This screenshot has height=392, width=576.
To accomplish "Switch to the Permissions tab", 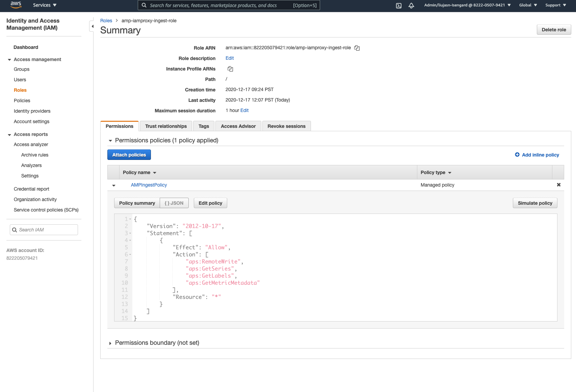I will 120,126.
